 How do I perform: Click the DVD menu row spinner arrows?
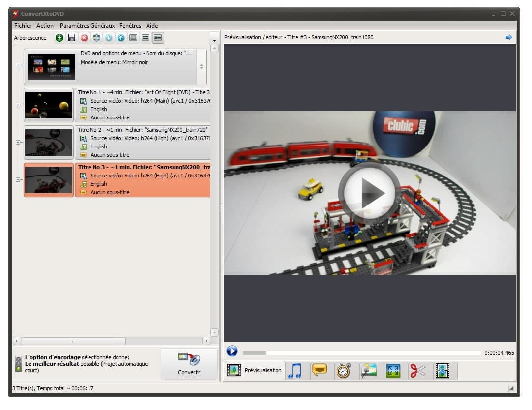click(201, 67)
